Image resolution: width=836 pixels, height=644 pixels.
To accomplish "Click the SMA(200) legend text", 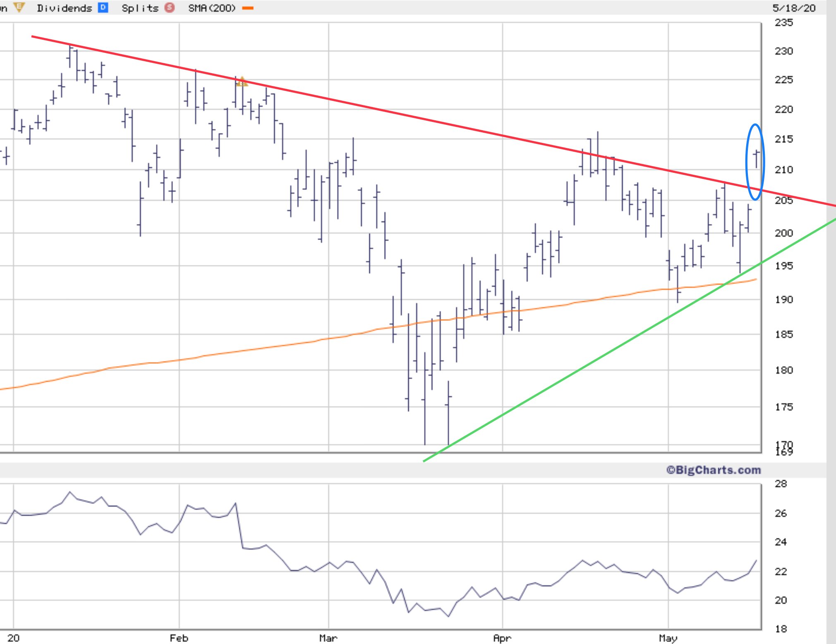I will click(211, 8).
